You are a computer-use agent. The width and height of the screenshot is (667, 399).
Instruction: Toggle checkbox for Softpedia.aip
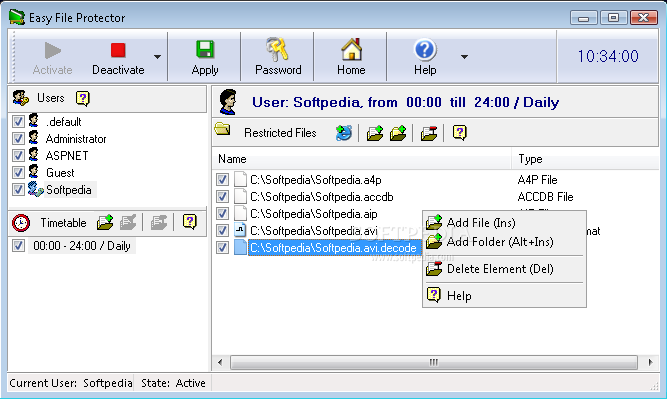pos(222,214)
